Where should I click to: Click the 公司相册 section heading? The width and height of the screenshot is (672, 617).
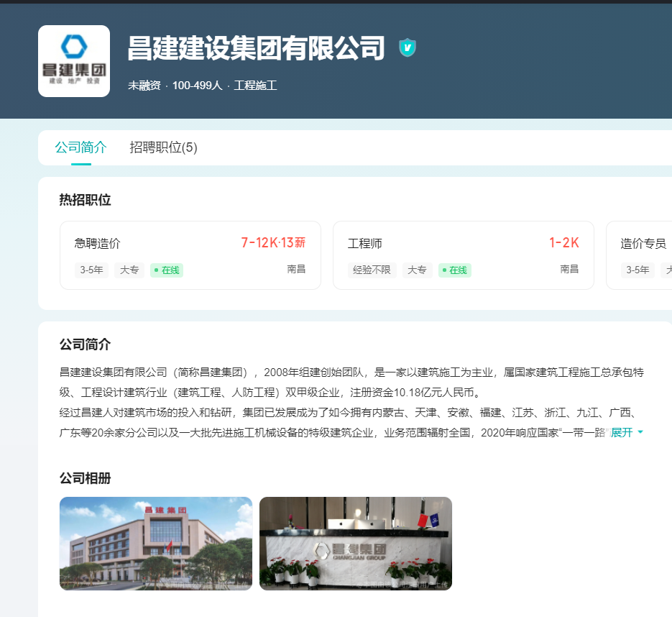[x=86, y=478]
